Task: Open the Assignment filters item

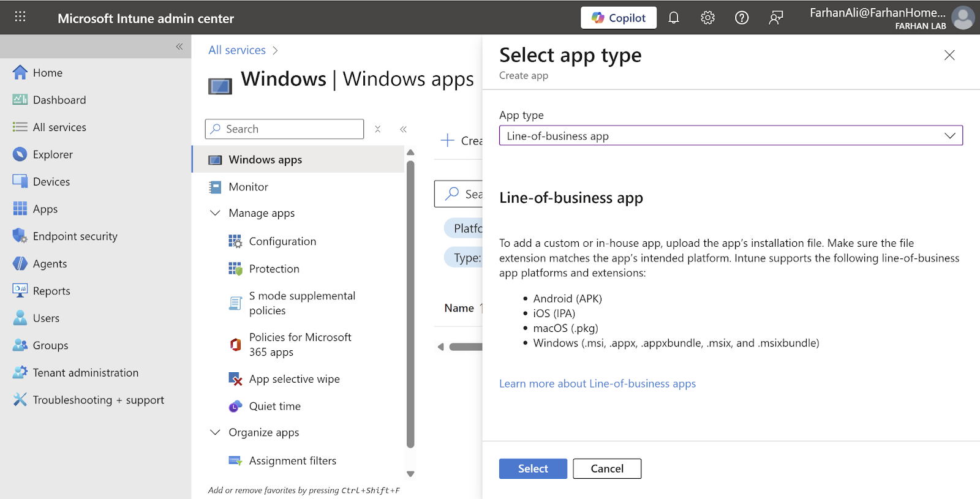Action: coord(292,460)
